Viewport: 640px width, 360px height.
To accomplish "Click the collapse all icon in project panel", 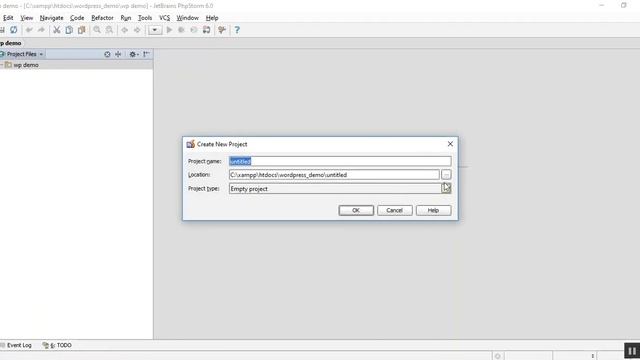I will [118, 54].
